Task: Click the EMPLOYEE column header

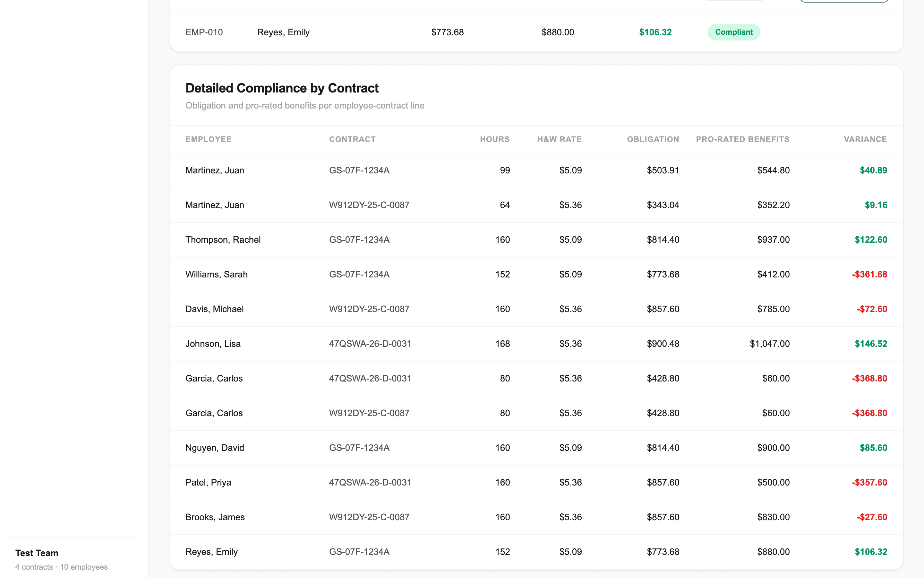Action: (209, 139)
